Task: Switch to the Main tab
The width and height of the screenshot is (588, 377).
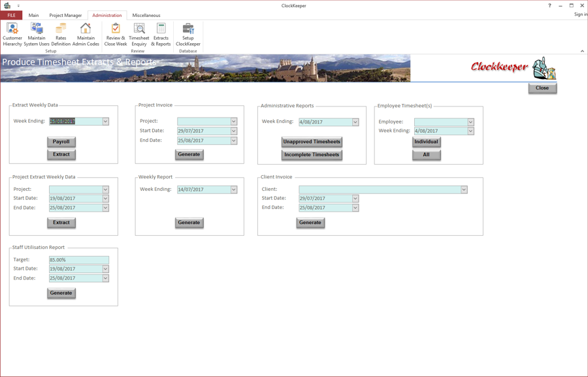Action: [33, 16]
